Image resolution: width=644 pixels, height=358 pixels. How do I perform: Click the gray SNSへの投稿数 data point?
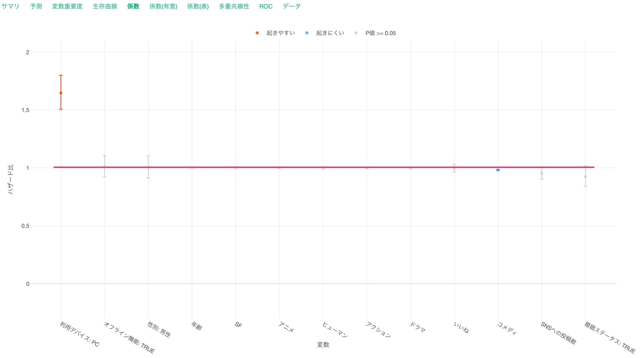(x=541, y=174)
